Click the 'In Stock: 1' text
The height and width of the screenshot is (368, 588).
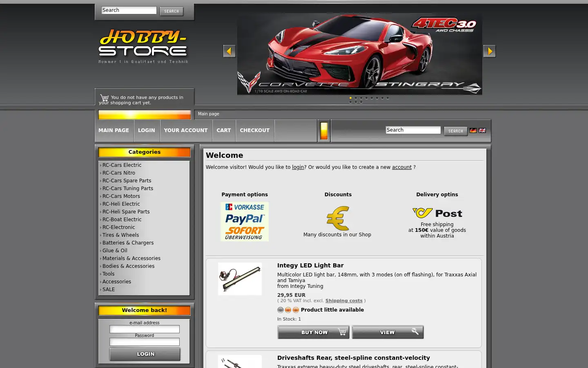[x=289, y=319]
